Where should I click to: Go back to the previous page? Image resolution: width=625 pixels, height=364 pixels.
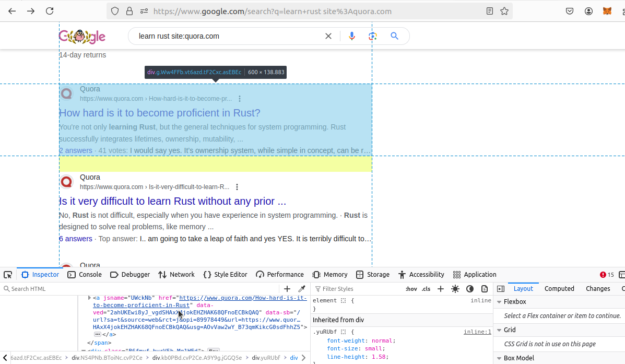(12, 11)
